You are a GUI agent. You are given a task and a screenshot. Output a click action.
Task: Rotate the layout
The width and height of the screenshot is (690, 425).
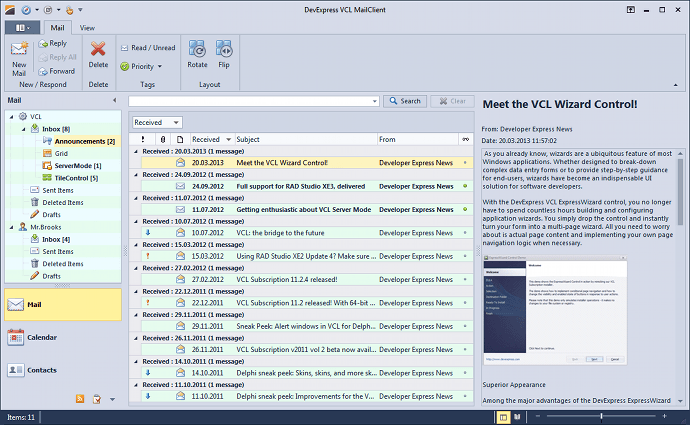(x=197, y=55)
